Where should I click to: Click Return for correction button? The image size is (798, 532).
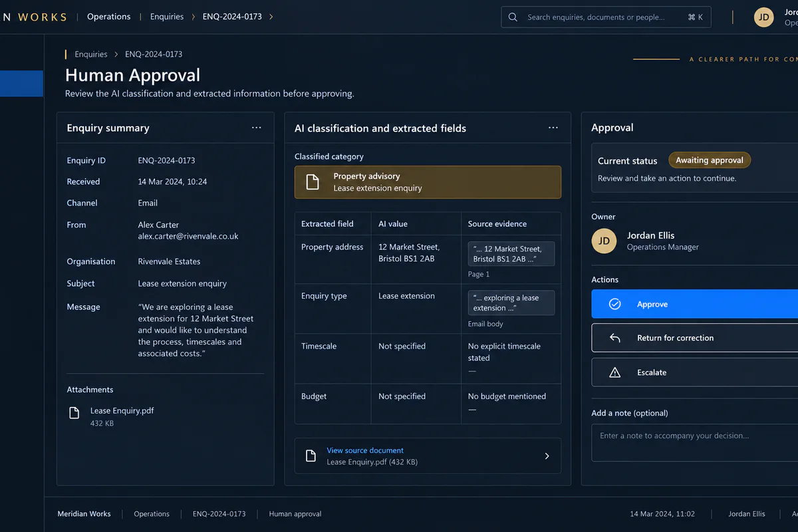695,338
